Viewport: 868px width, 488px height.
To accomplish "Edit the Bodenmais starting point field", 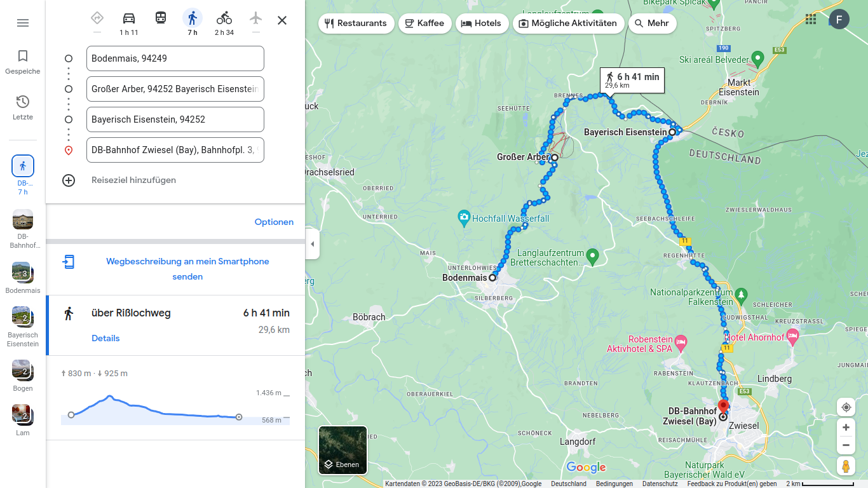I will 175,58.
